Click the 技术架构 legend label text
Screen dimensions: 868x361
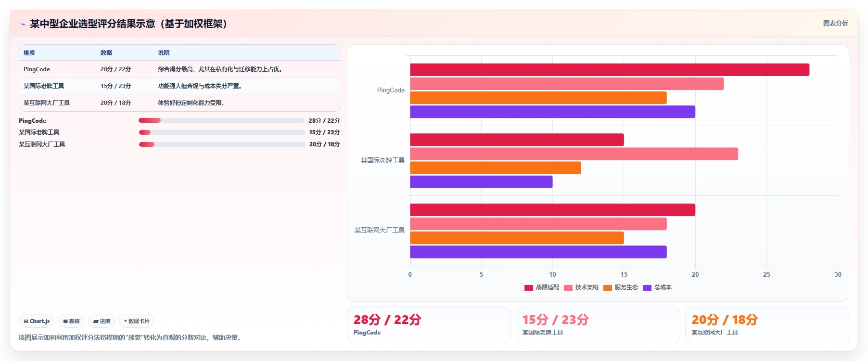pos(587,288)
